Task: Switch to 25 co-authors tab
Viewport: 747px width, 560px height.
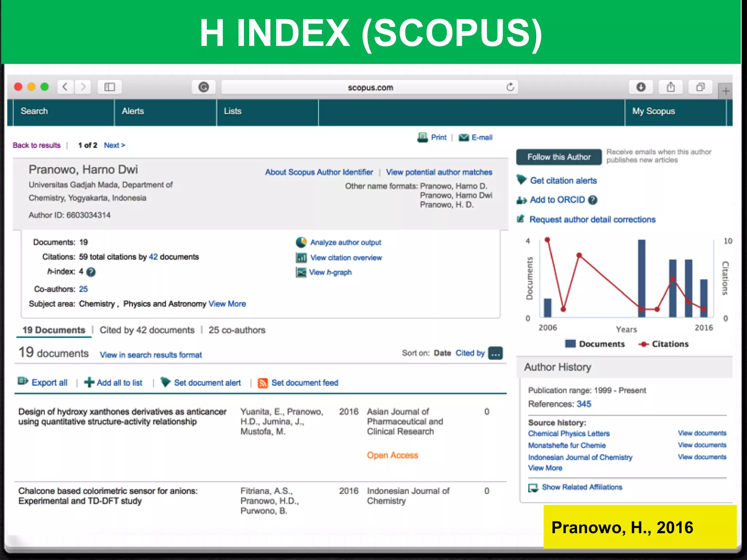Action: [x=237, y=330]
